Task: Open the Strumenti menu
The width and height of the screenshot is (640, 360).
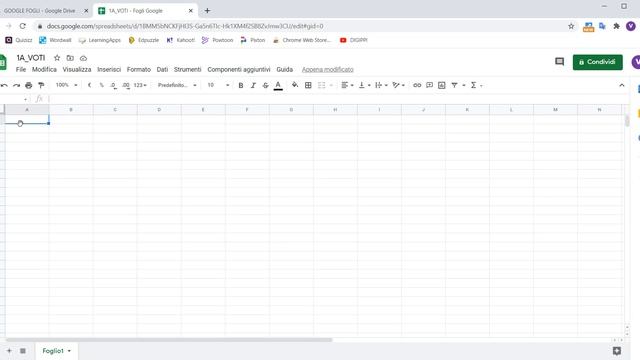Action: pos(187,70)
